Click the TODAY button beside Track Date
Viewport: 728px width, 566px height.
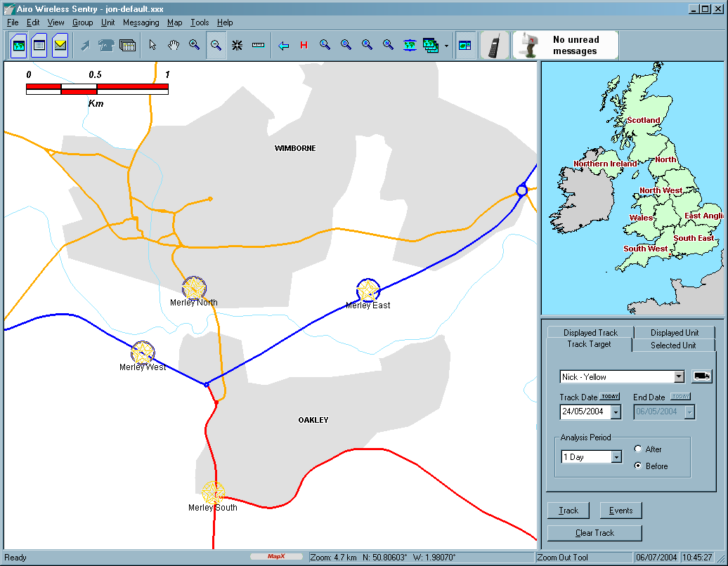[610, 397]
